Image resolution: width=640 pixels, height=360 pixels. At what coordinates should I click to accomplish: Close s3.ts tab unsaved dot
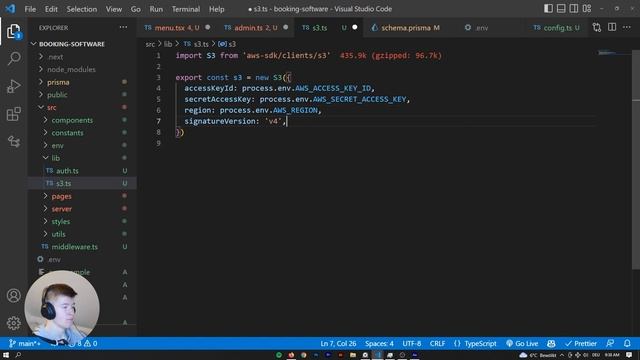coord(355,27)
